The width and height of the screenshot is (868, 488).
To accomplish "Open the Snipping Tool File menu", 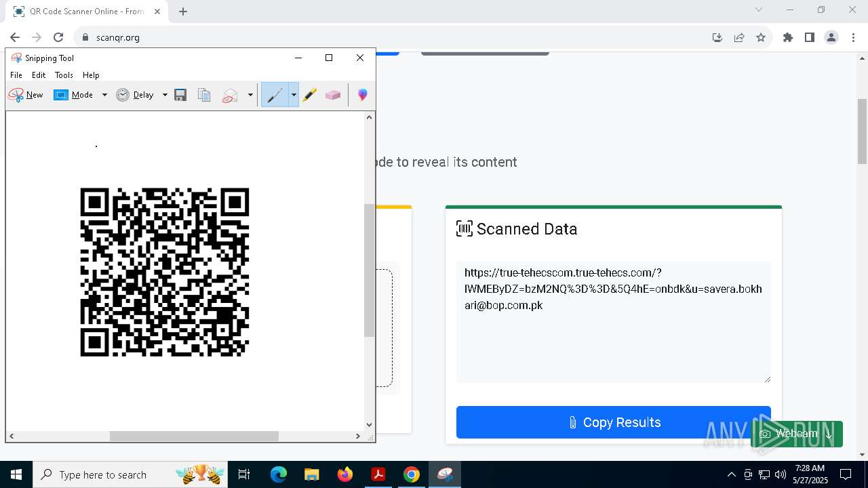I will tap(16, 75).
